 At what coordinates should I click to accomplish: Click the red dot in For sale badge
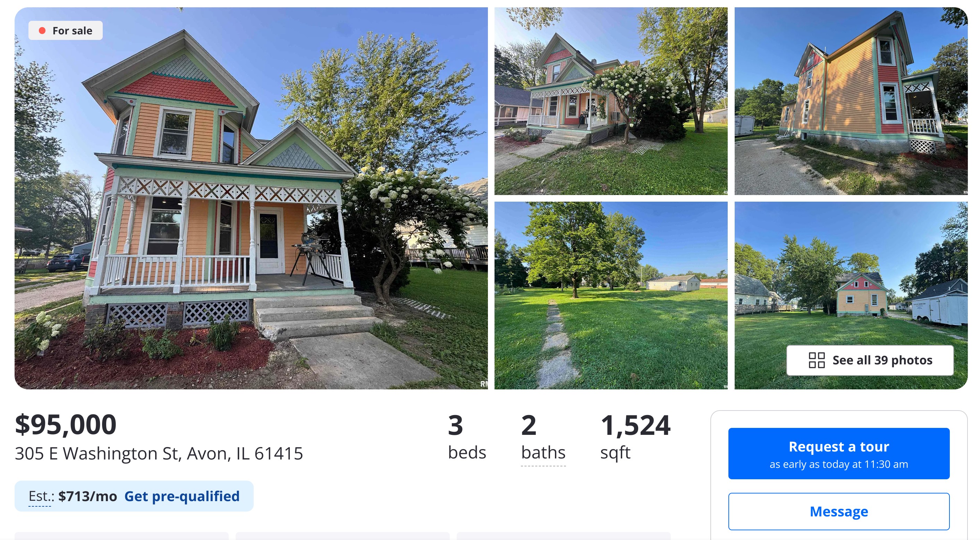tap(42, 31)
